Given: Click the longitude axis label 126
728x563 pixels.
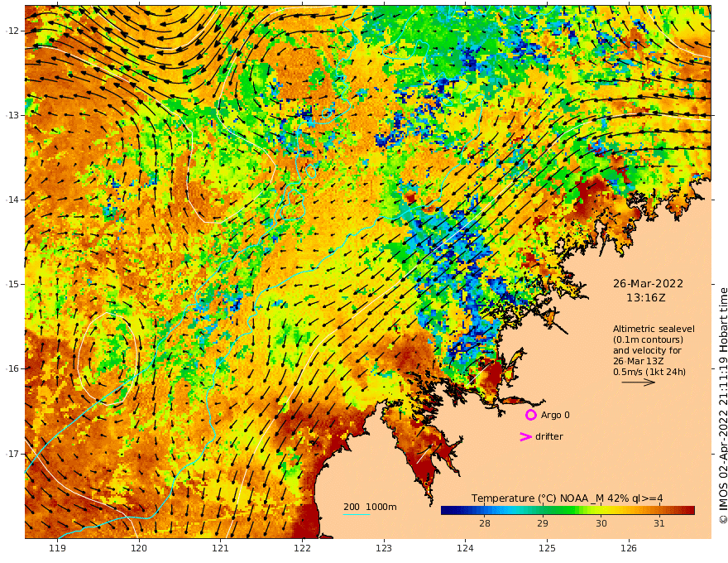Looking at the screenshot, I should (629, 548).
